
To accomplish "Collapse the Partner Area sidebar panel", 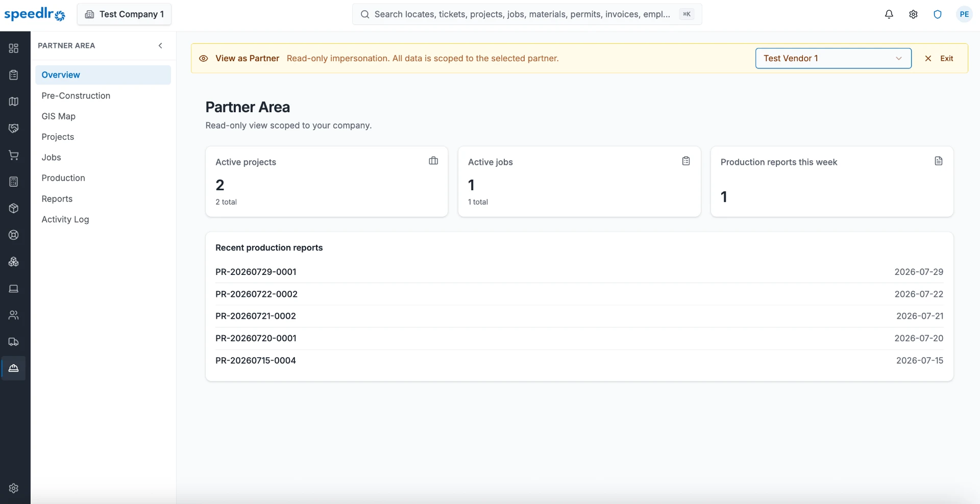I will tap(160, 45).
